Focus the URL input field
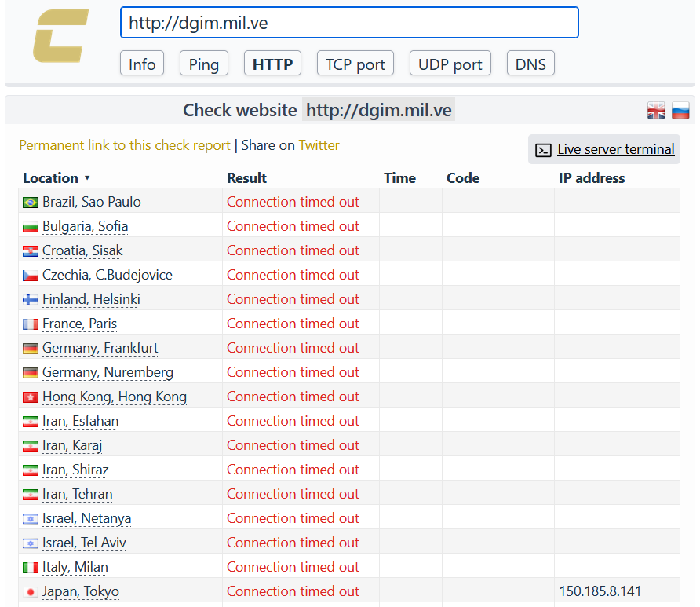Viewport: 700px width, 607px height. coord(349,22)
